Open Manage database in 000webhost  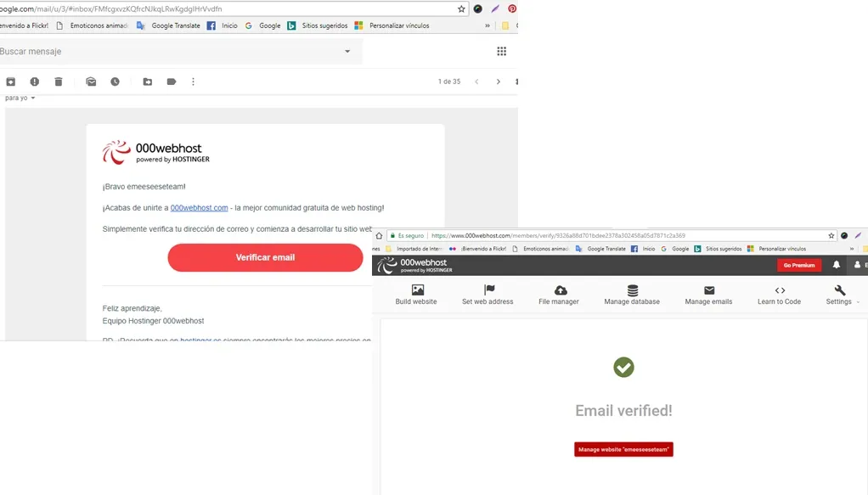[632, 294]
